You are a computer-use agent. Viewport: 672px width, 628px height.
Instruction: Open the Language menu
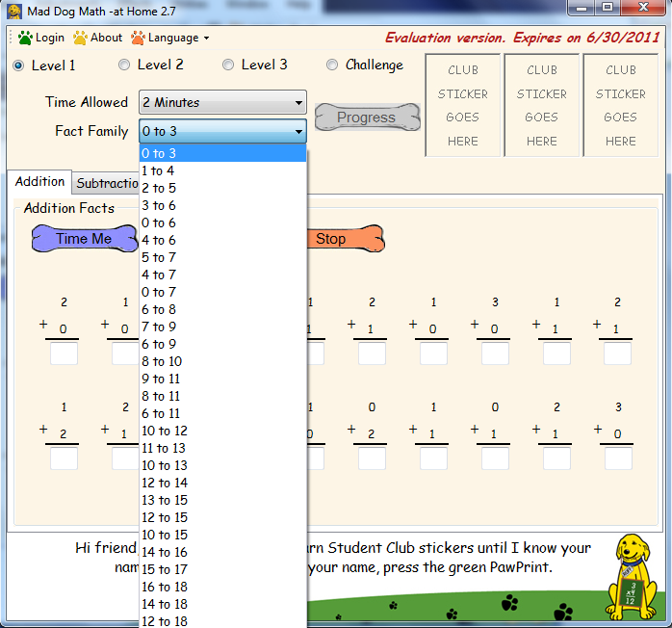click(170, 38)
